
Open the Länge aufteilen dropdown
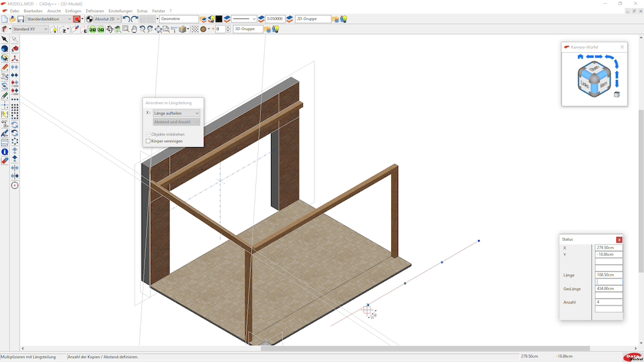pos(176,113)
